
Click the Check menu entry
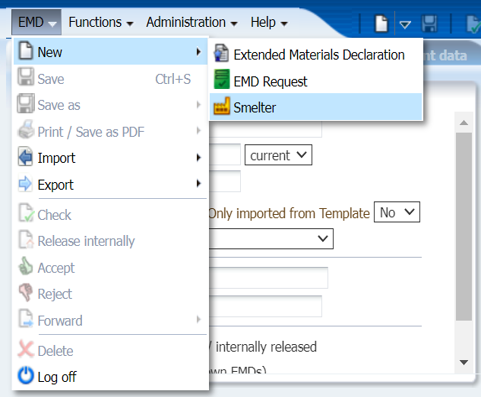click(111, 215)
